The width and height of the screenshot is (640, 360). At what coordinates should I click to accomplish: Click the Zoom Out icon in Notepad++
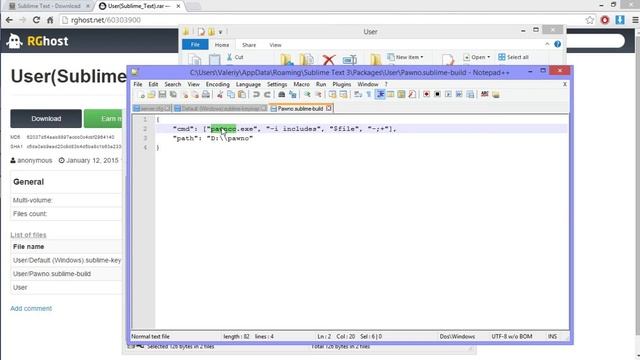tap(318, 95)
